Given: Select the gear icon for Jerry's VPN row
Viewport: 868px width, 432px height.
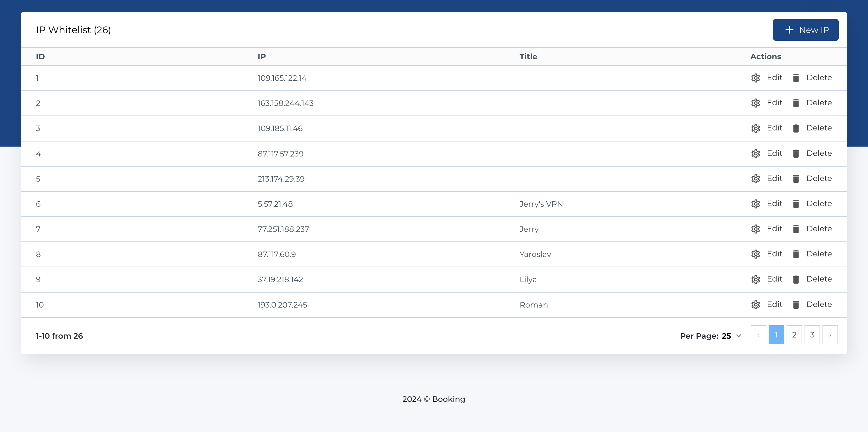Looking at the screenshot, I should point(755,204).
